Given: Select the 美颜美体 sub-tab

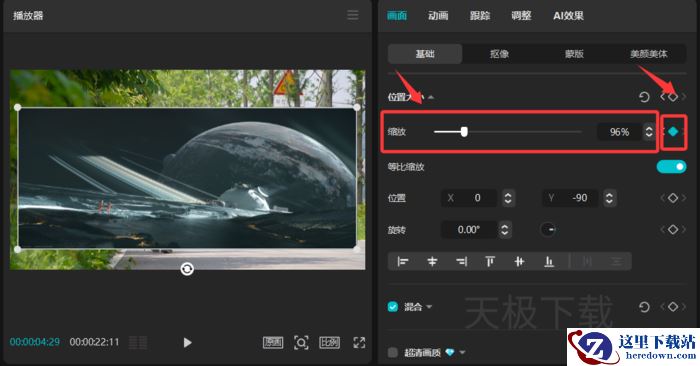Looking at the screenshot, I should click(x=649, y=54).
